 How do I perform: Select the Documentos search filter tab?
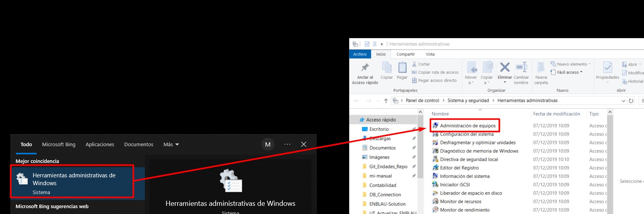[x=139, y=144]
